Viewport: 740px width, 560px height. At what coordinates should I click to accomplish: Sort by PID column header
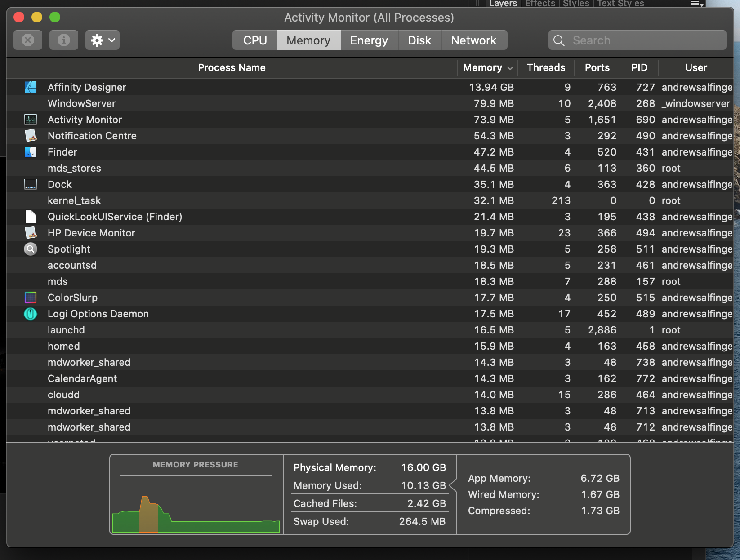coord(639,67)
